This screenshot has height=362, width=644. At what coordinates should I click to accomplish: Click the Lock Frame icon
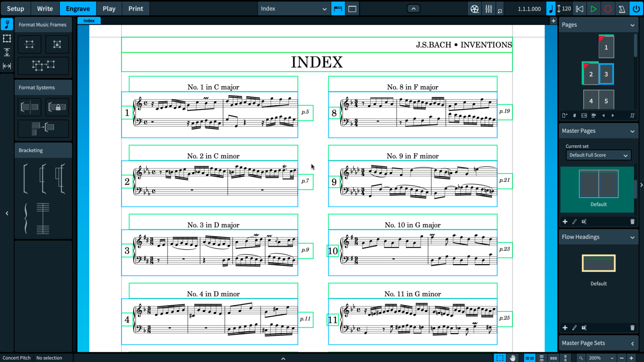57,44
